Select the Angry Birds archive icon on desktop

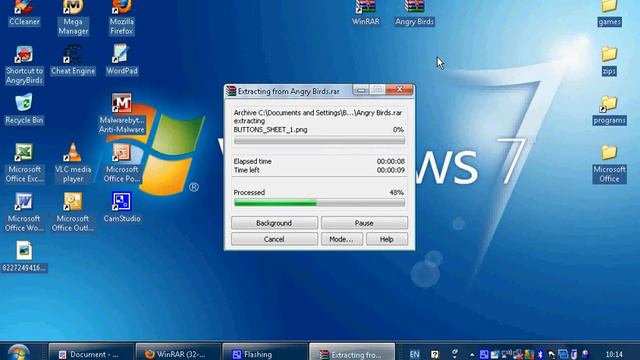[414, 13]
